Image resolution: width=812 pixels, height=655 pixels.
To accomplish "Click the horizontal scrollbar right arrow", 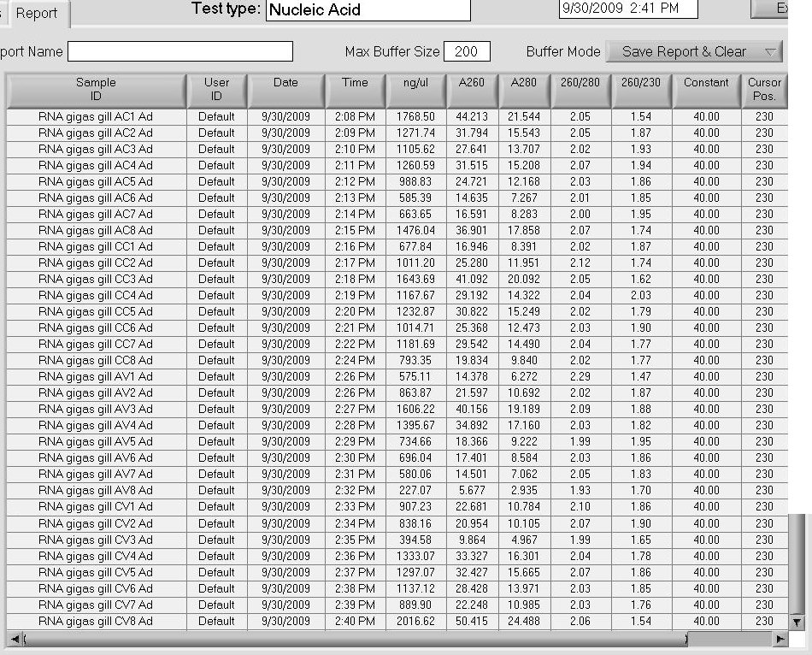I will 780,640.
